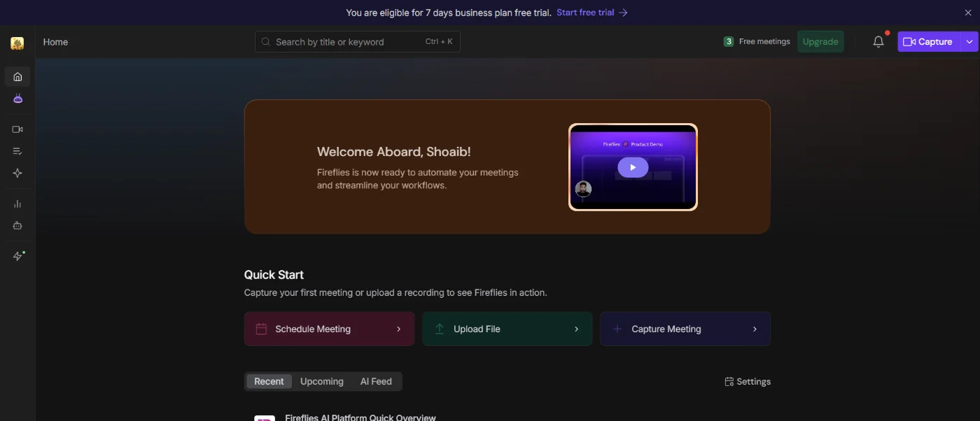The height and width of the screenshot is (421, 980).
Task: Click the magnifier icon in search bar
Action: click(266, 42)
